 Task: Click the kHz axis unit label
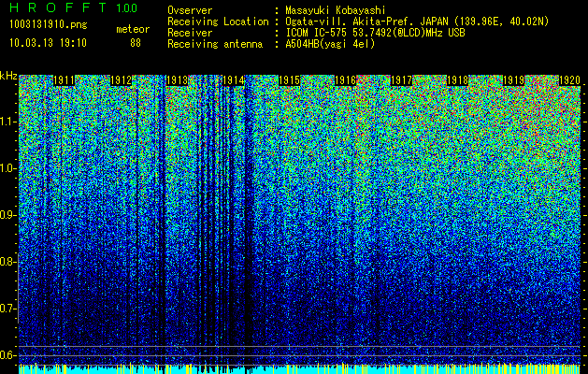(x=8, y=76)
